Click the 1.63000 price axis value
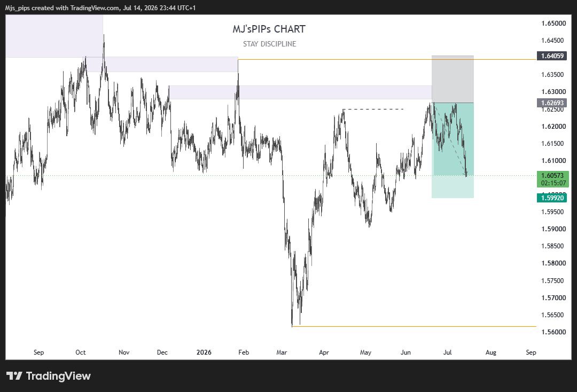 coord(553,91)
